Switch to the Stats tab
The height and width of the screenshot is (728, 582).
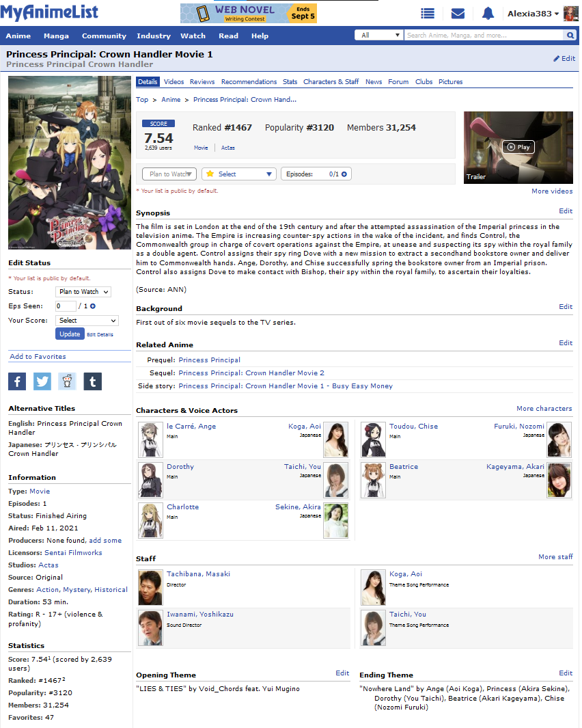[x=290, y=82]
